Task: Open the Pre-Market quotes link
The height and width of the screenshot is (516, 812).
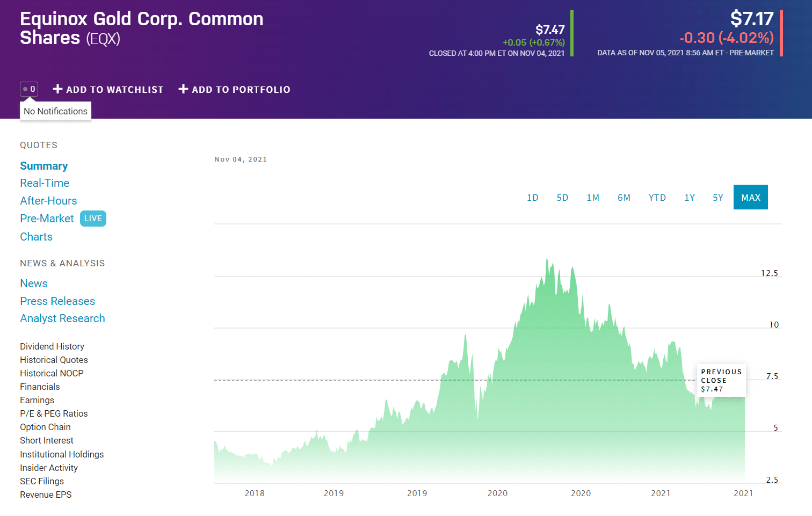Action: (x=47, y=219)
